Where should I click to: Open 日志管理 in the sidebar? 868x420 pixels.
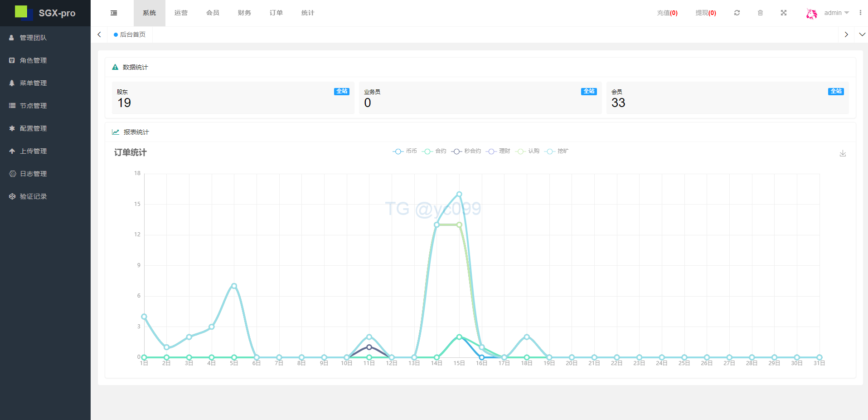(33, 174)
